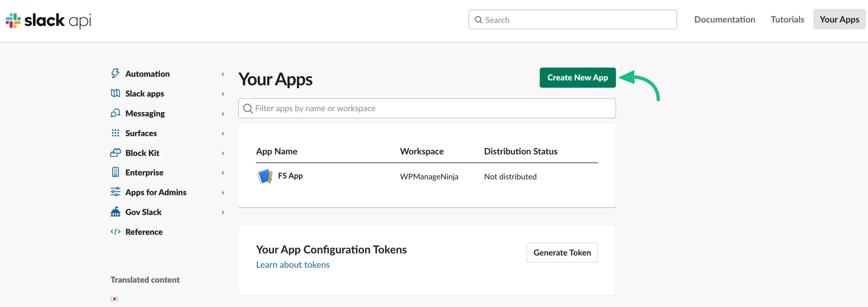This screenshot has width=868, height=307.
Task: Click the Generate Token button
Action: click(x=562, y=252)
